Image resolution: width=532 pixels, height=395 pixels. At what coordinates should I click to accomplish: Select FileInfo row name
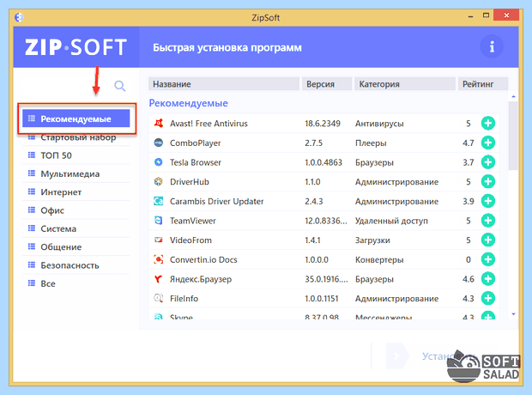184,299
